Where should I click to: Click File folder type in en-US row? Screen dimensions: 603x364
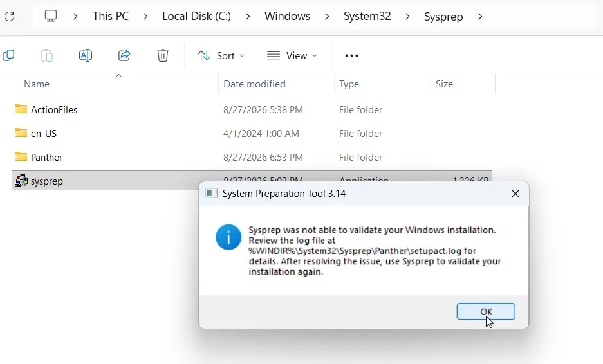click(361, 133)
